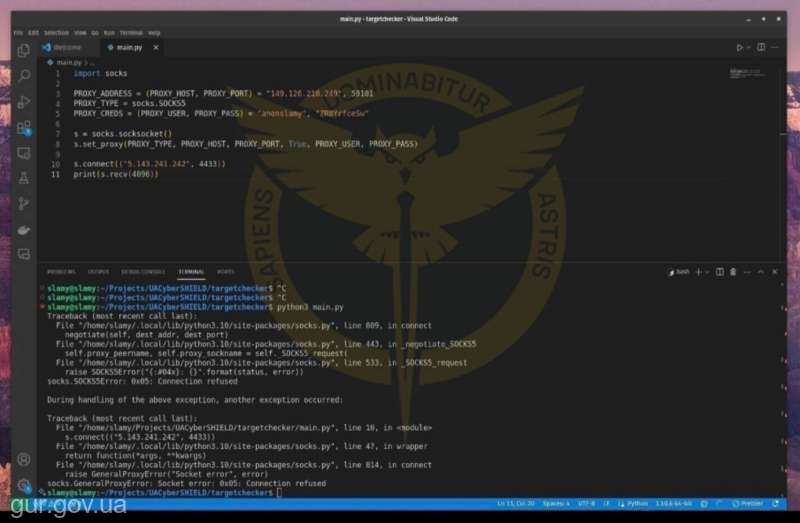The image size is (800, 523).
Task: Kill the terminal with trash icon
Action: point(733,272)
